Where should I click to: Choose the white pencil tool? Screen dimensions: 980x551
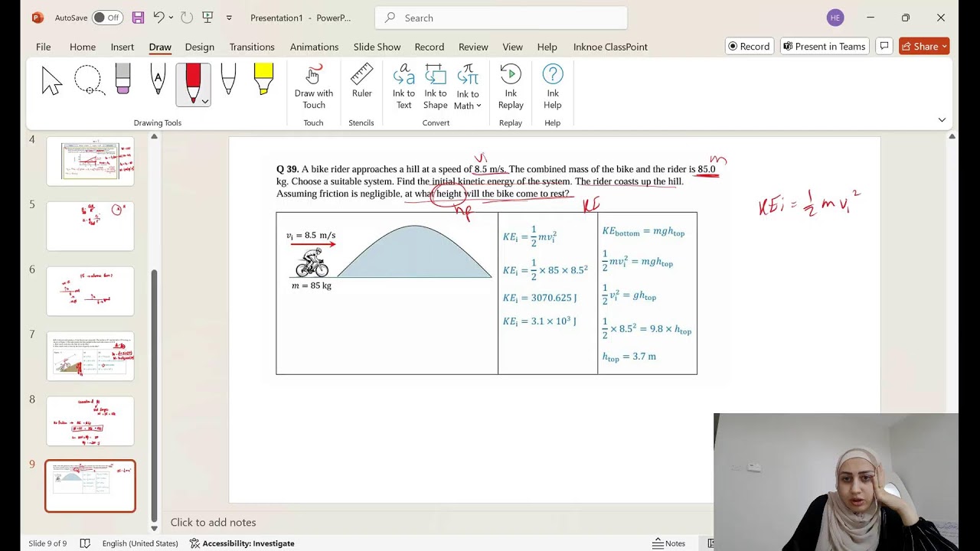[228, 80]
